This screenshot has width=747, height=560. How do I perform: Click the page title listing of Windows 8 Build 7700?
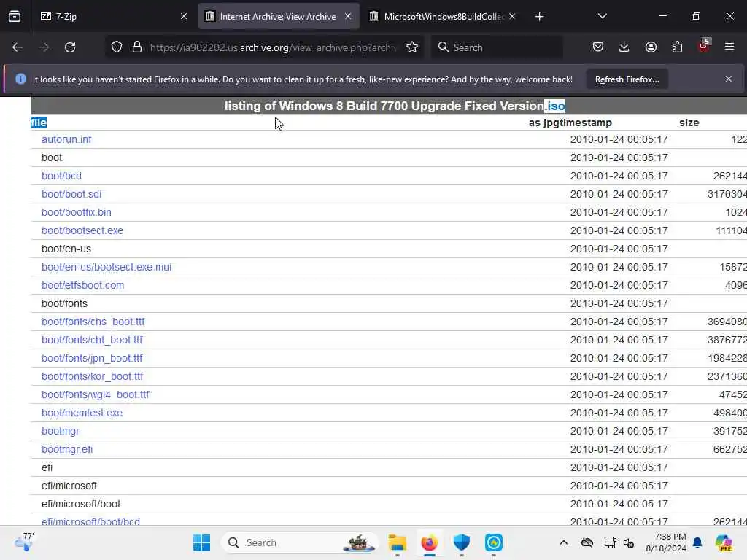[395, 106]
